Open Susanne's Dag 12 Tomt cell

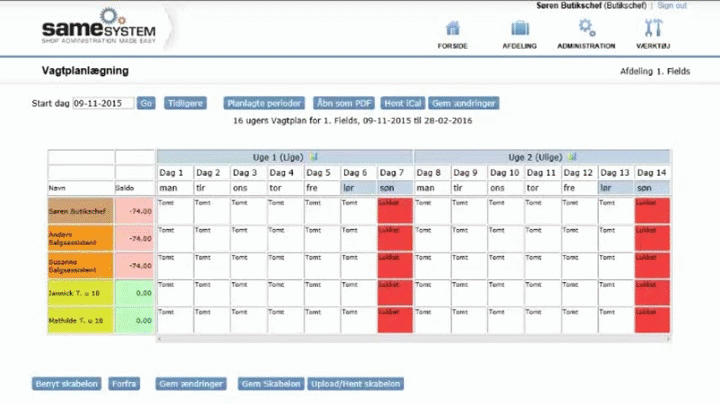pos(579,266)
